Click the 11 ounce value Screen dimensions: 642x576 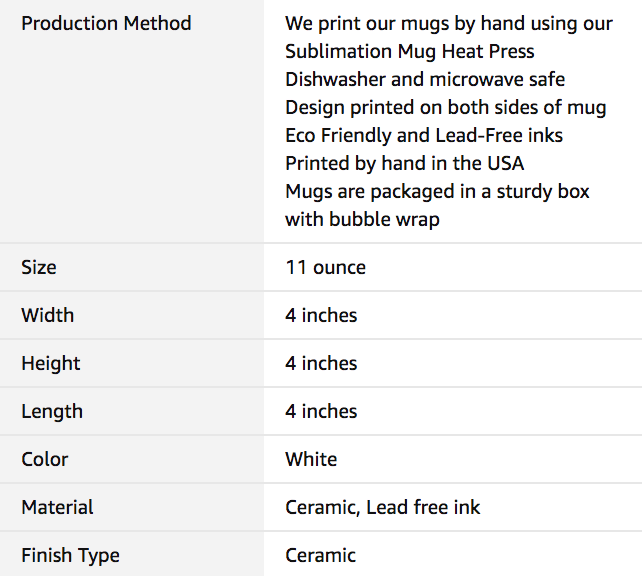click(x=326, y=267)
